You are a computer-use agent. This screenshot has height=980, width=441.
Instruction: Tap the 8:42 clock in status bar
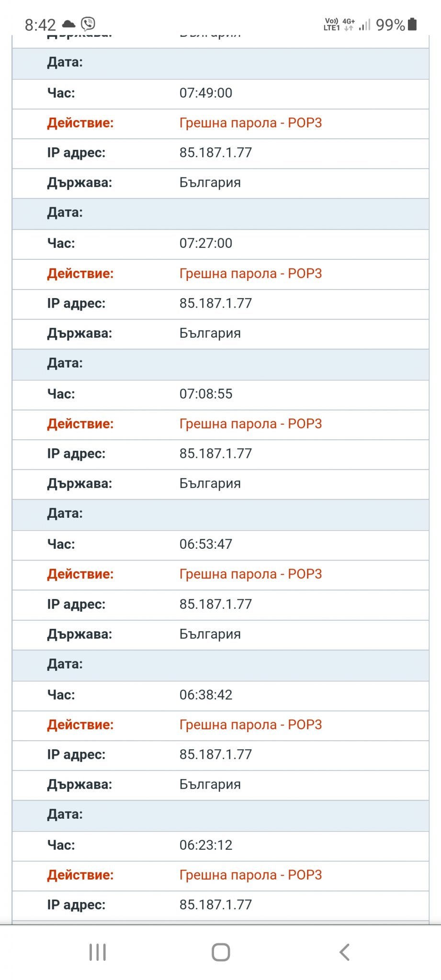(x=40, y=24)
